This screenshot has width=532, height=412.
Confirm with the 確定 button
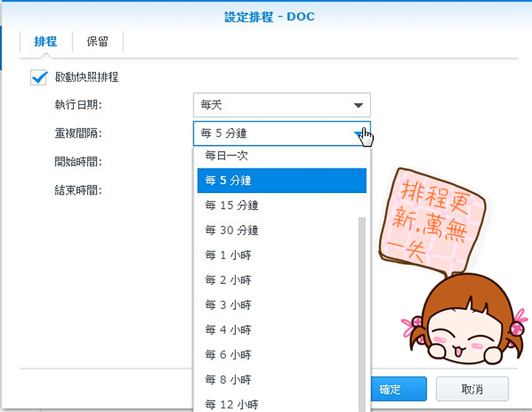(x=398, y=389)
